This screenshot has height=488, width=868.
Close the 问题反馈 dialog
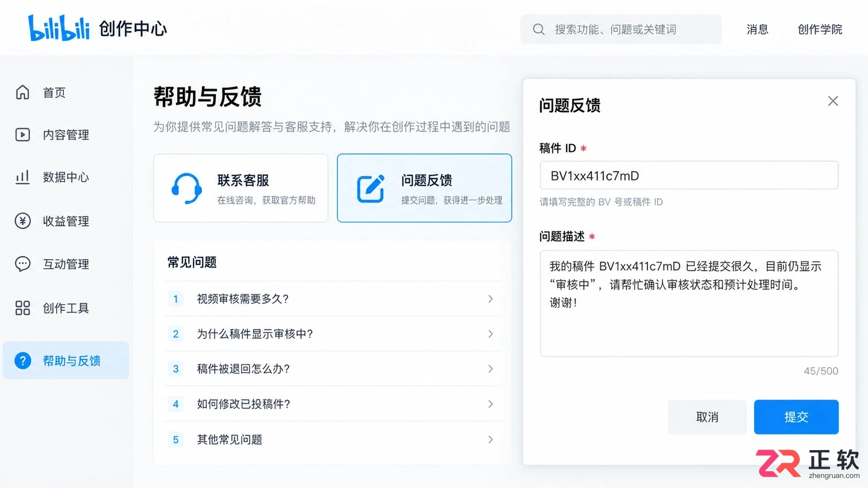833,101
